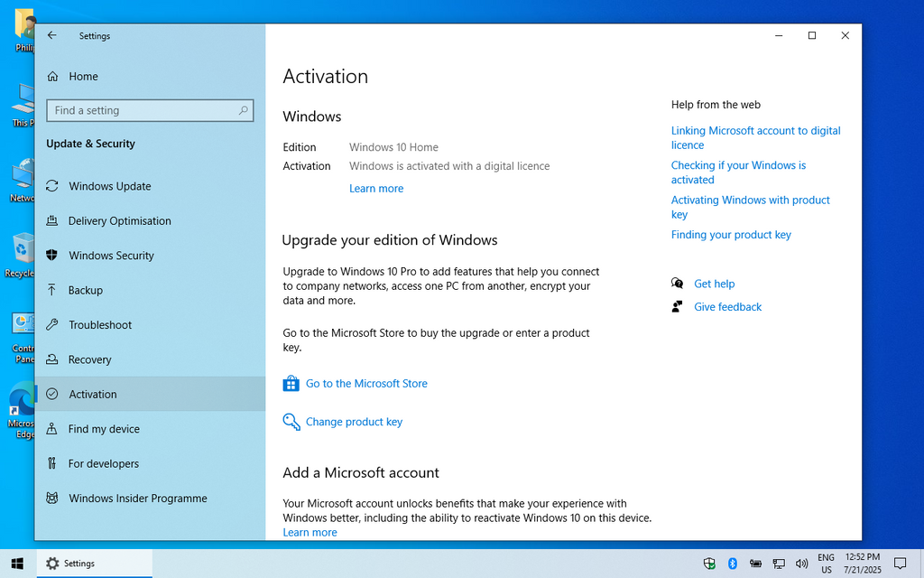Open the Windows Start button

18,564
